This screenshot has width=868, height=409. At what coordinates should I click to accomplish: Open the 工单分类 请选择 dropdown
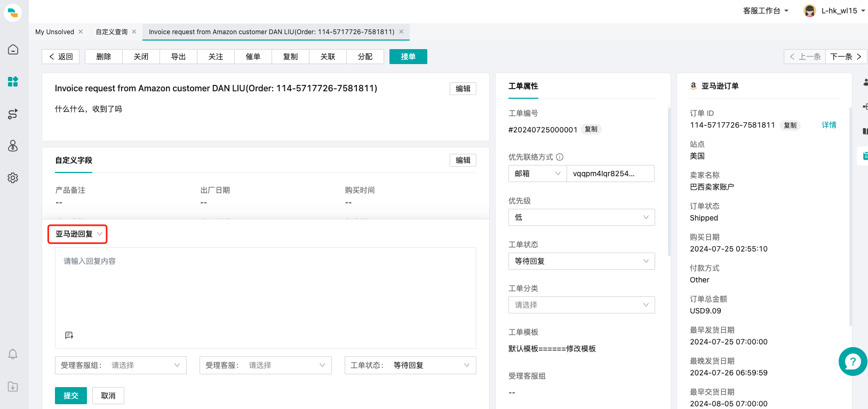582,305
